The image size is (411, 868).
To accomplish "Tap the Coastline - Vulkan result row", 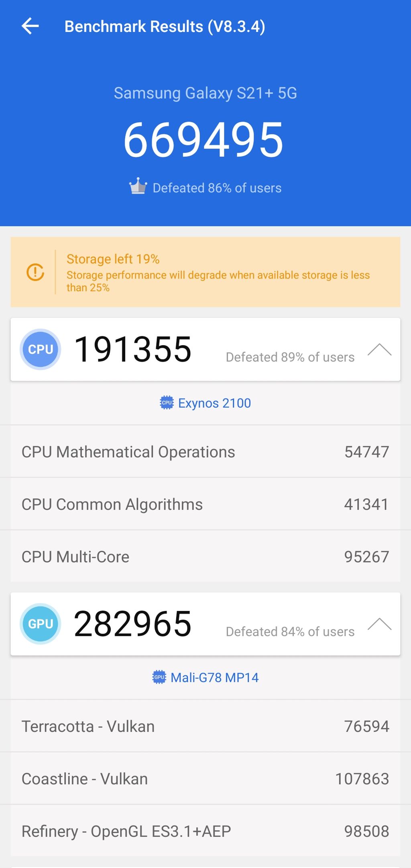I will click(x=205, y=779).
